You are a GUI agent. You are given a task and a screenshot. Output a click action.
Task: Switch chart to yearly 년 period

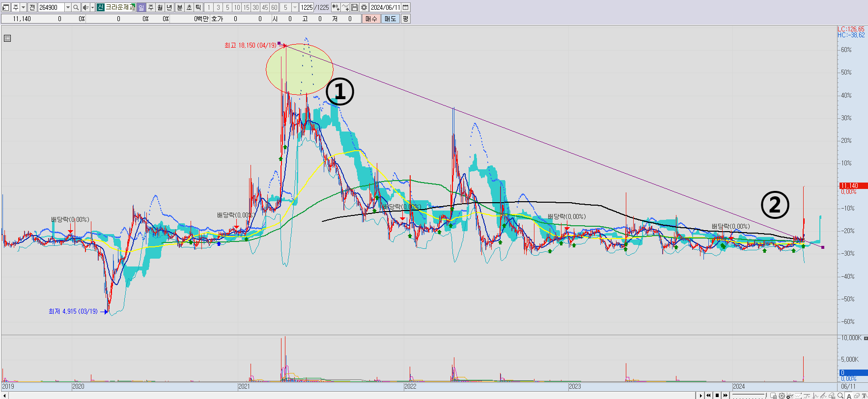click(x=169, y=7)
